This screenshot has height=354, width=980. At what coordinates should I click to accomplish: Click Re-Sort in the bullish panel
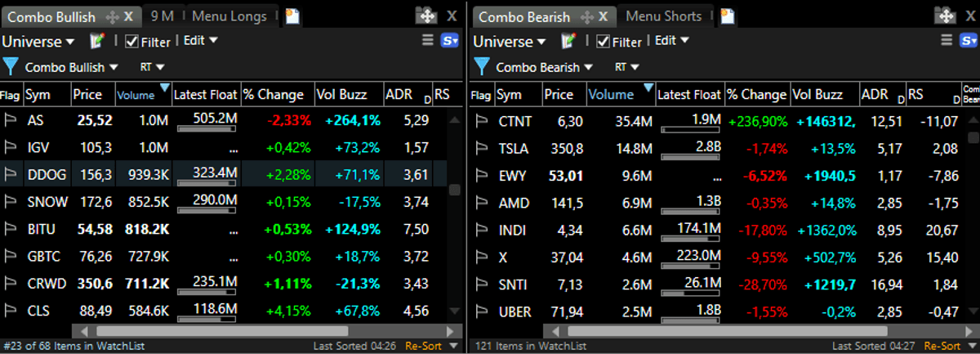click(424, 346)
